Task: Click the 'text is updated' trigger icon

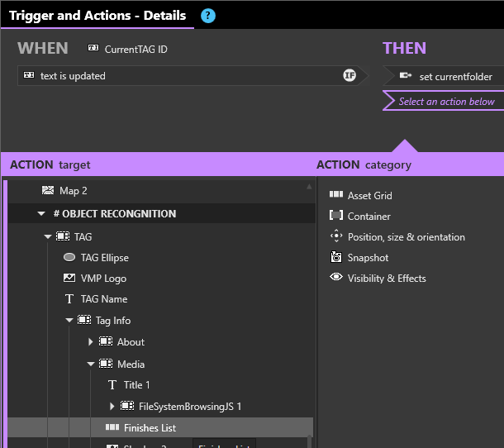Action: (x=29, y=75)
